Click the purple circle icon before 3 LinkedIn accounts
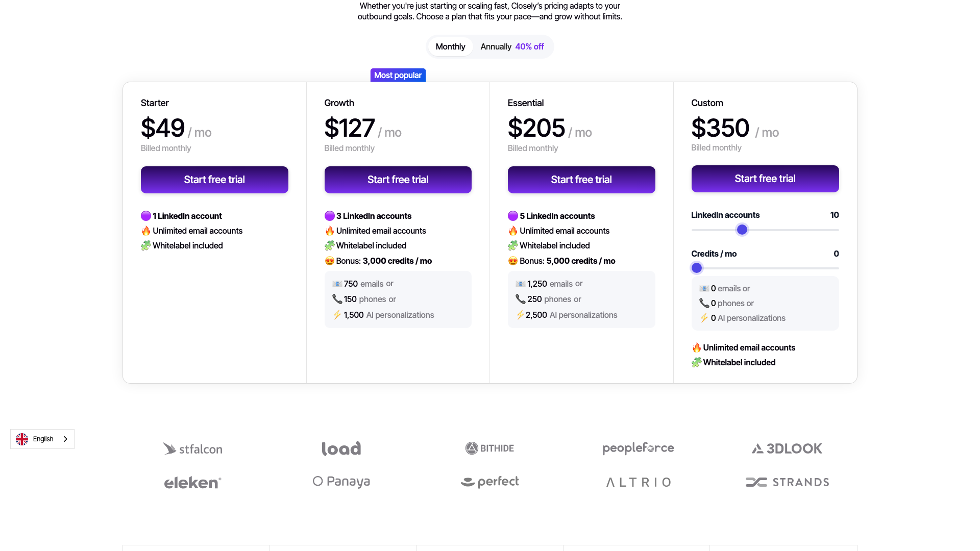 329,216
